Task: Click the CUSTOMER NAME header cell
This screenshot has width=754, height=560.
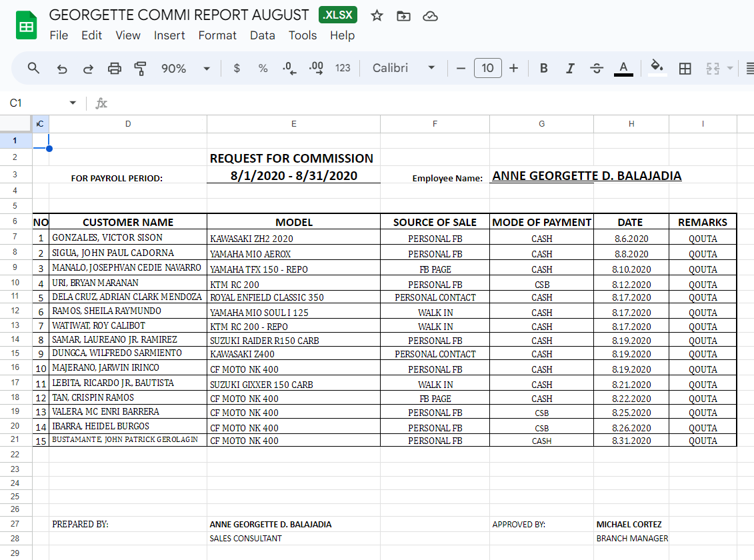Action: pos(128,222)
